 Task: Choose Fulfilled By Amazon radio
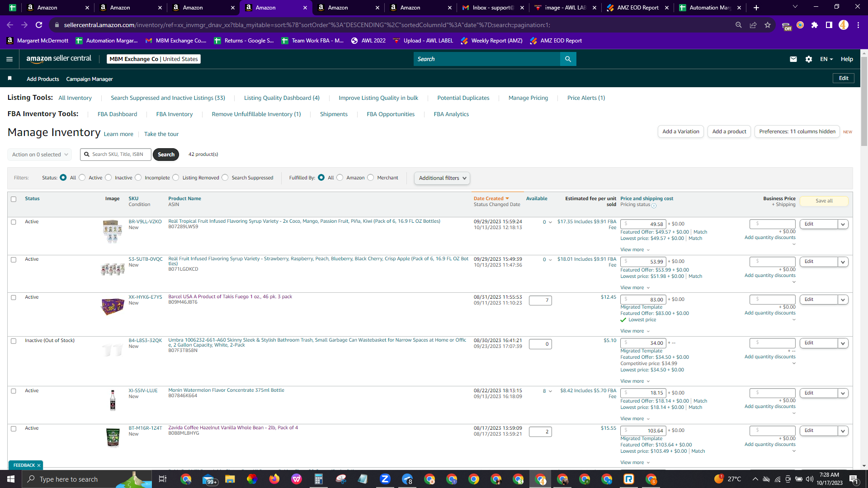[340, 178]
